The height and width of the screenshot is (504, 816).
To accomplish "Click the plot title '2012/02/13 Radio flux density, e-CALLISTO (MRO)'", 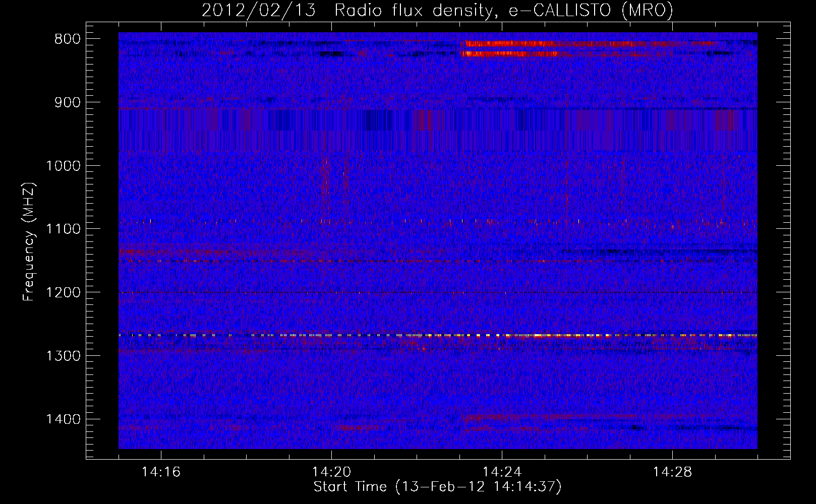I will click(437, 10).
